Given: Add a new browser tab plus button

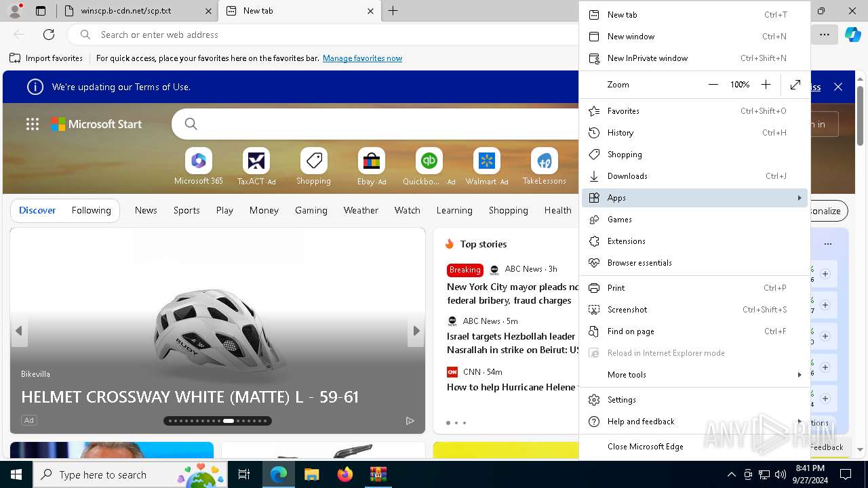Looking at the screenshot, I should (393, 11).
